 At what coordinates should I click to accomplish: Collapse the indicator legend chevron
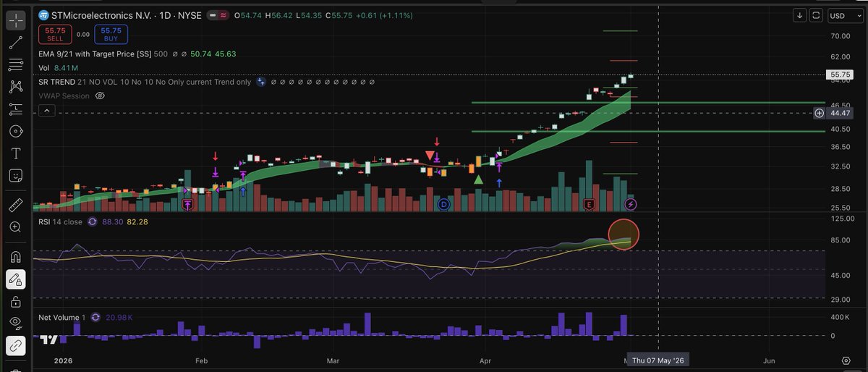(46, 111)
